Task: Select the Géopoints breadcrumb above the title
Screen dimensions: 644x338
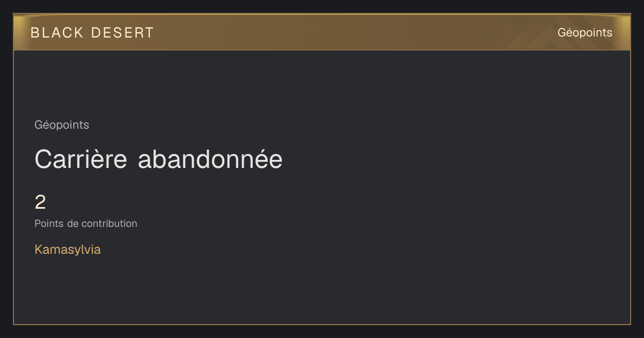Action: tap(62, 125)
